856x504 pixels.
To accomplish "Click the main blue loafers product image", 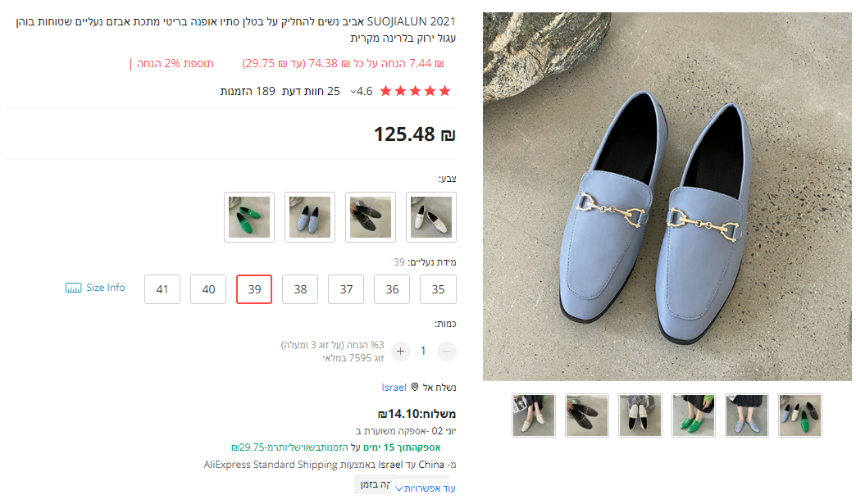I will point(667,197).
